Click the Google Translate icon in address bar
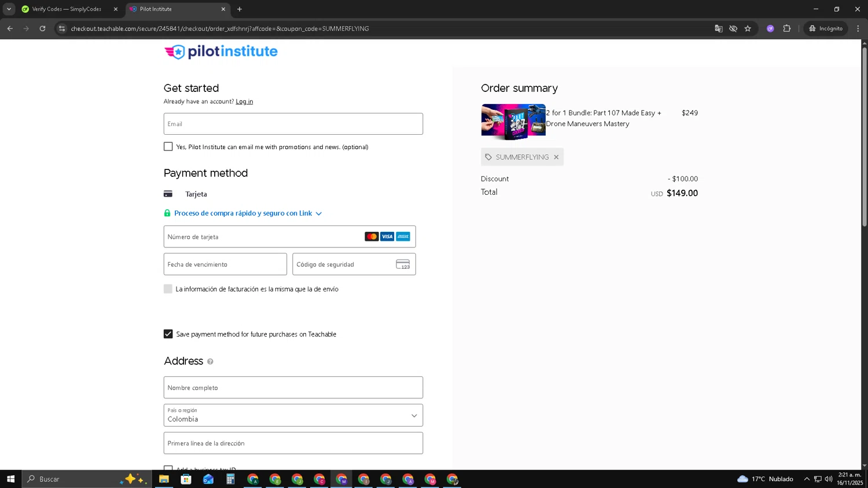 pos(719,28)
